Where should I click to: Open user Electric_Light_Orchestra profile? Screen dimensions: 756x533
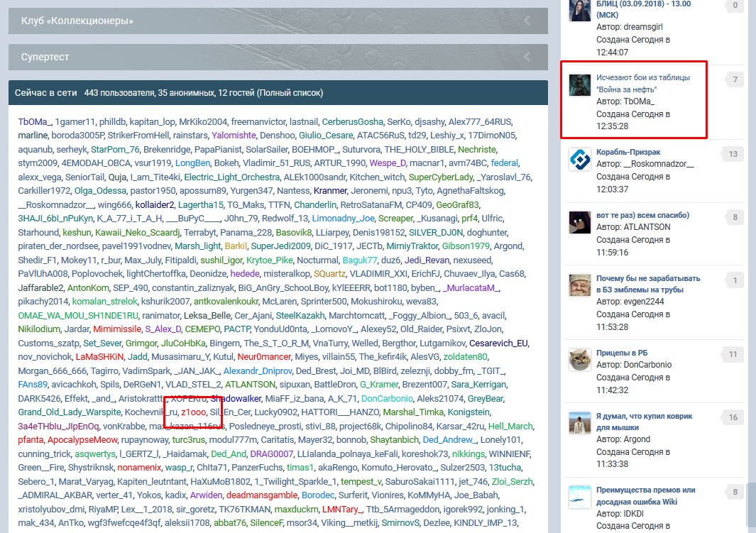point(231,177)
